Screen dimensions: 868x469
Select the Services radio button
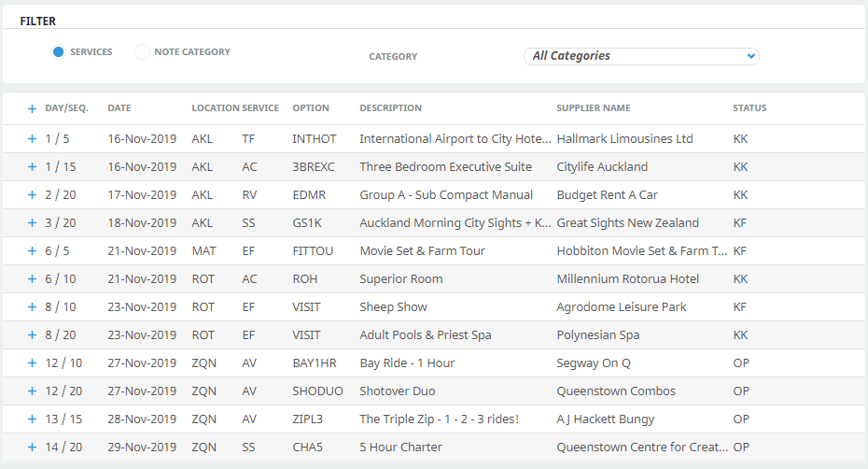[x=59, y=52]
